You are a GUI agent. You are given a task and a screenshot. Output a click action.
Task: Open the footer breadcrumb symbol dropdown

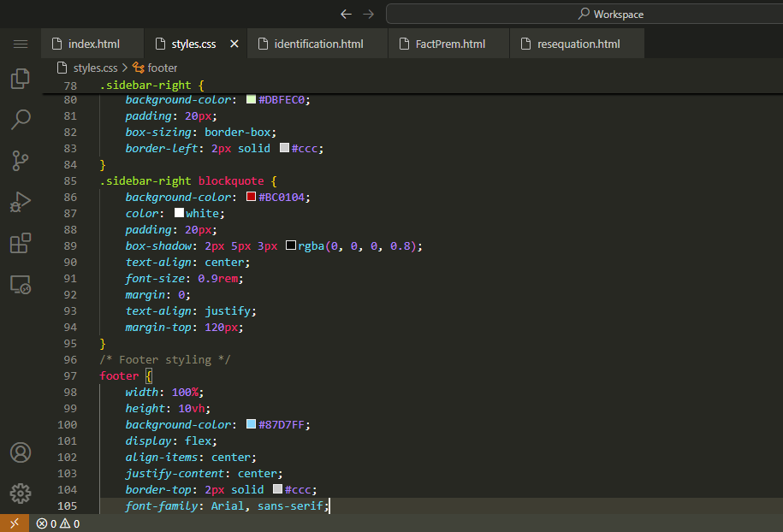click(x=162, y=68)
